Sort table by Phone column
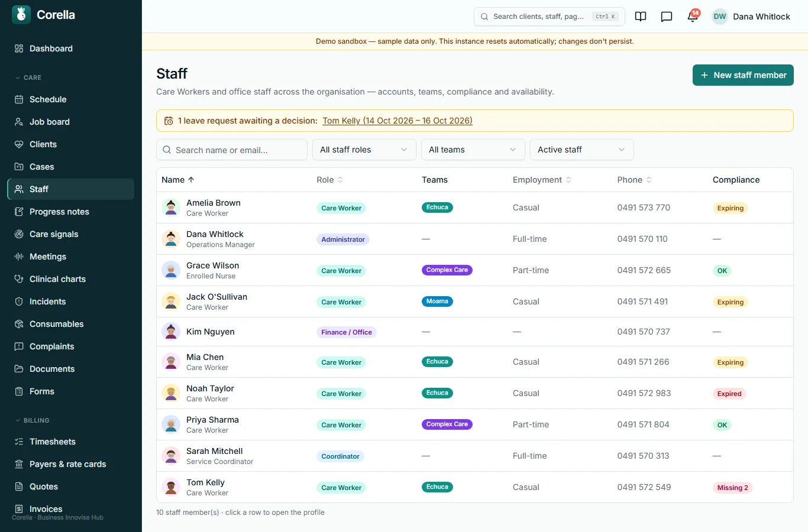The image size is (808, 532). [634, 180]
